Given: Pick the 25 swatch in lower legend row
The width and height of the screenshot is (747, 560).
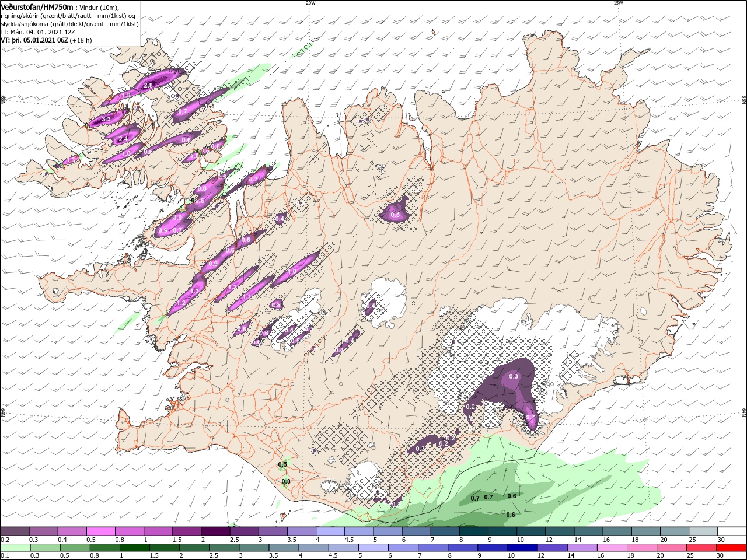Looking at the screenshot, I should tap(702, 548).
